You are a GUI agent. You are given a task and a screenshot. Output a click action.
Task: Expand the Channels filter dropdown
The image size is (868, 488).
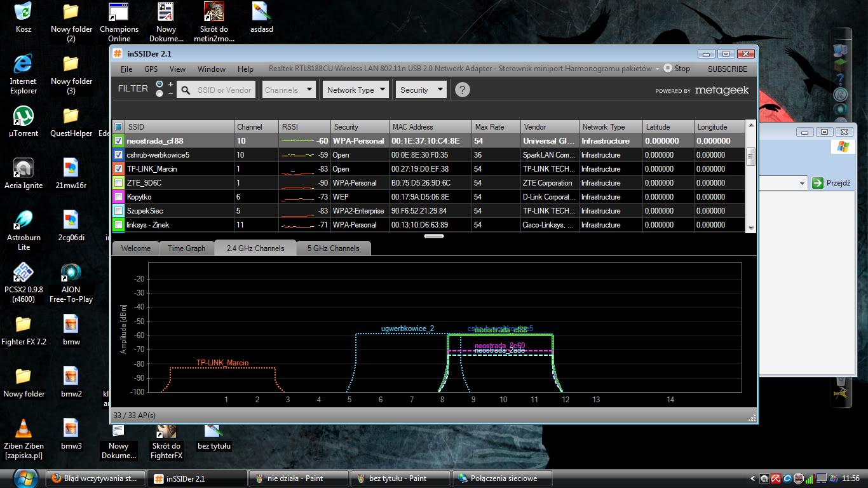[288, 90]
